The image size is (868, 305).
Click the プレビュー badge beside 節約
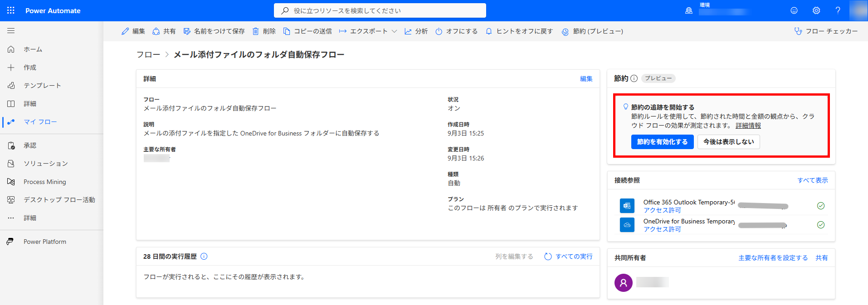658,78
